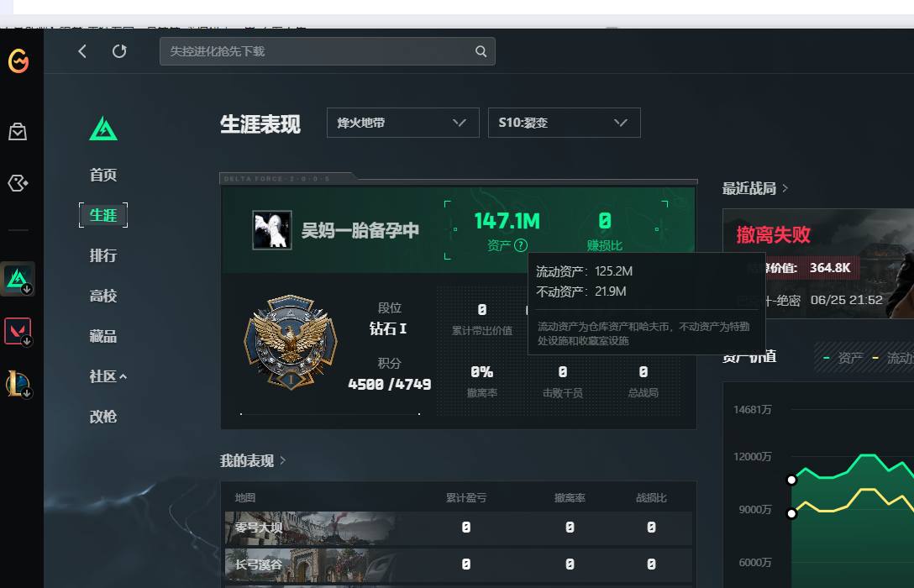Click the green line chart start point

(x=791, y=480)
